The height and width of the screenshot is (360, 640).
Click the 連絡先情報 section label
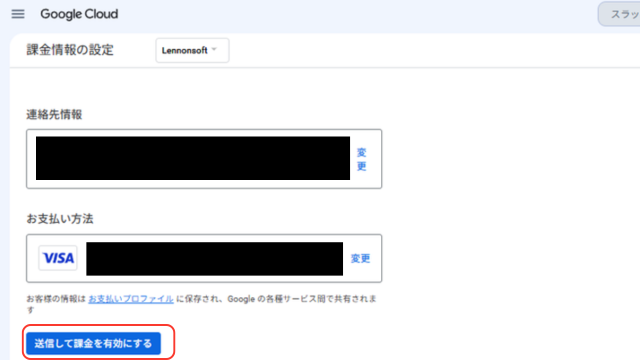(54, 115)
